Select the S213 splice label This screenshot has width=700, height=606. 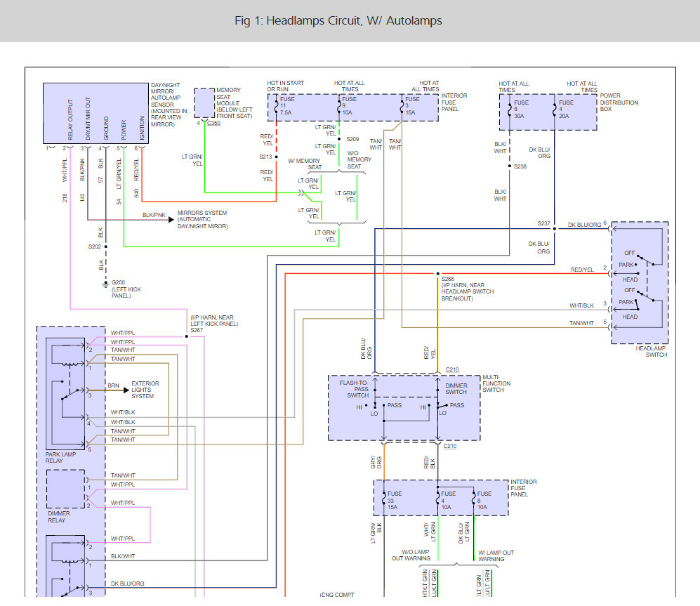click(265, 157)
